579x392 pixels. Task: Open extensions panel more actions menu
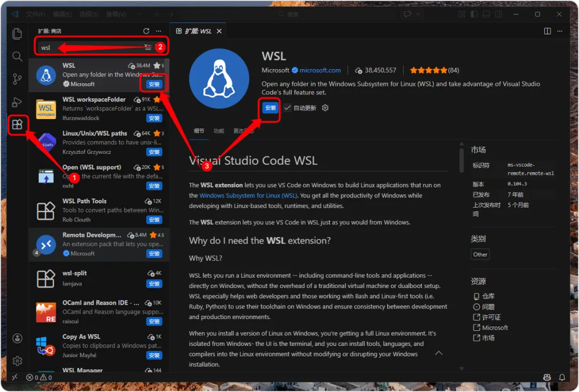coord(158,31)
